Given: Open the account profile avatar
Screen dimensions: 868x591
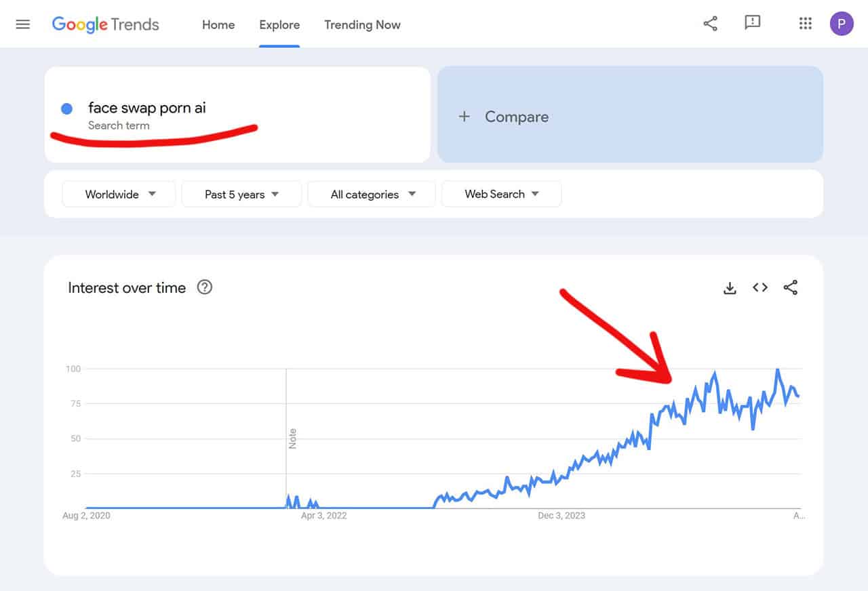Looking at the screenshot, I should 842,24.
